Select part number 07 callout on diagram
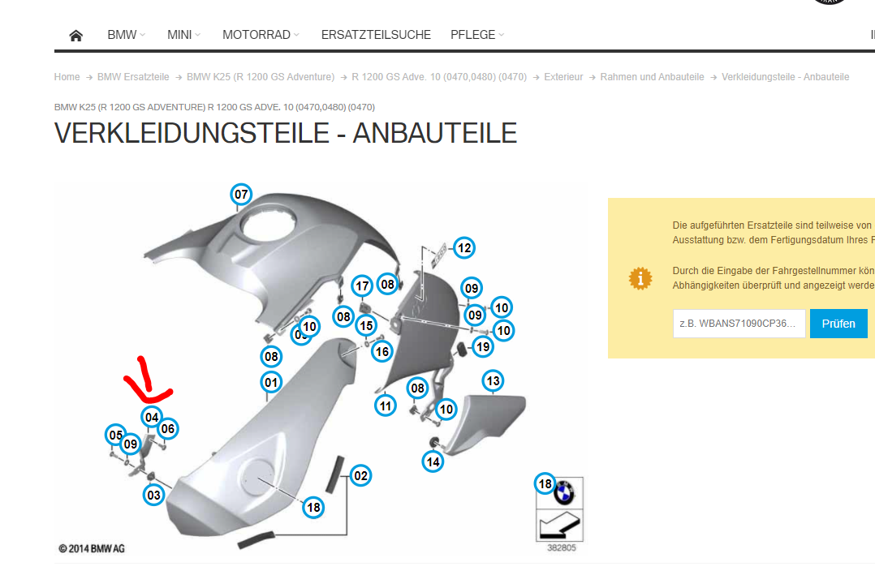 (x=241, y=195)
